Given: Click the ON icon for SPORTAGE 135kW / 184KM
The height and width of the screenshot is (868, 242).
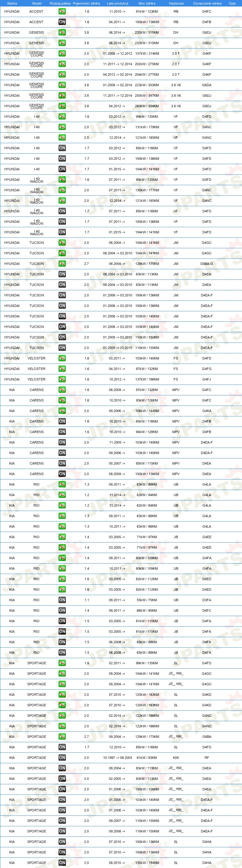Looking at the screenshot, I should coord(62,863).
